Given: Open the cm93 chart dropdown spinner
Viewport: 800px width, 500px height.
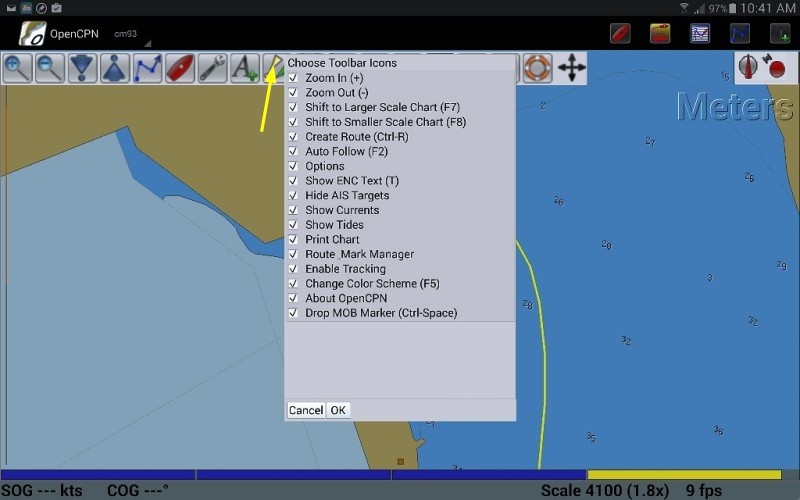Looking at the screenshot, I should (x=132, y=36).
